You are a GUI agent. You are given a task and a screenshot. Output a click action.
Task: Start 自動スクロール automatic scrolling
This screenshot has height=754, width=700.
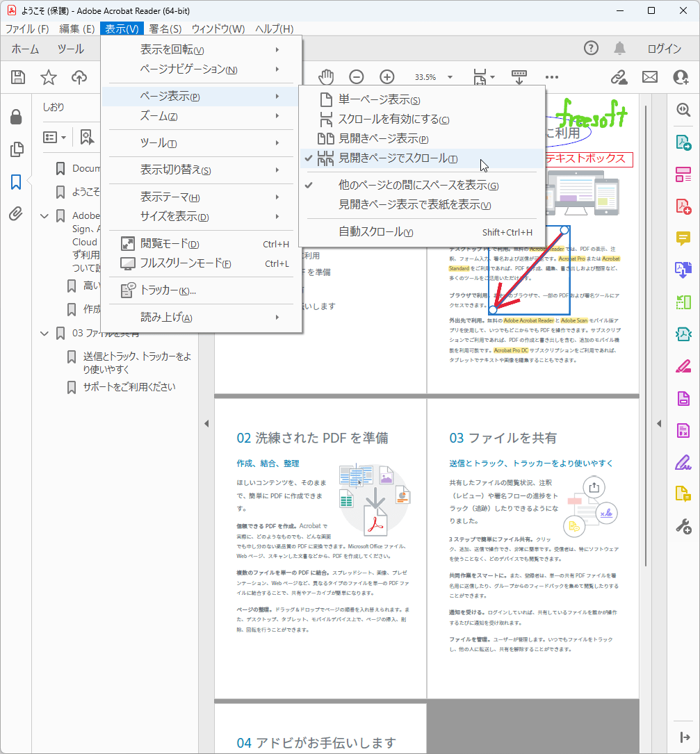pos(421,232)
